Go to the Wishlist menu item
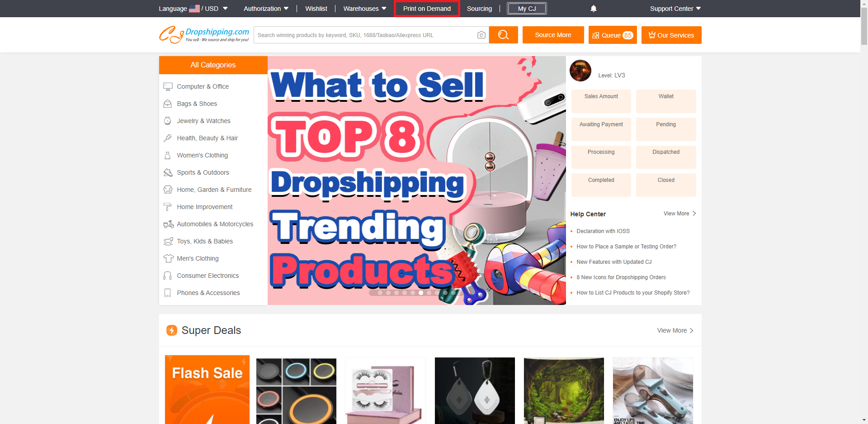This screenshot has height=424, width=868. click(x=316, y=9)
